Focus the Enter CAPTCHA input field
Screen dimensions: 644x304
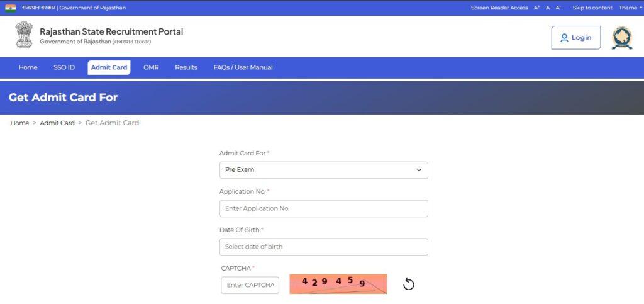[x=250, y=285]
